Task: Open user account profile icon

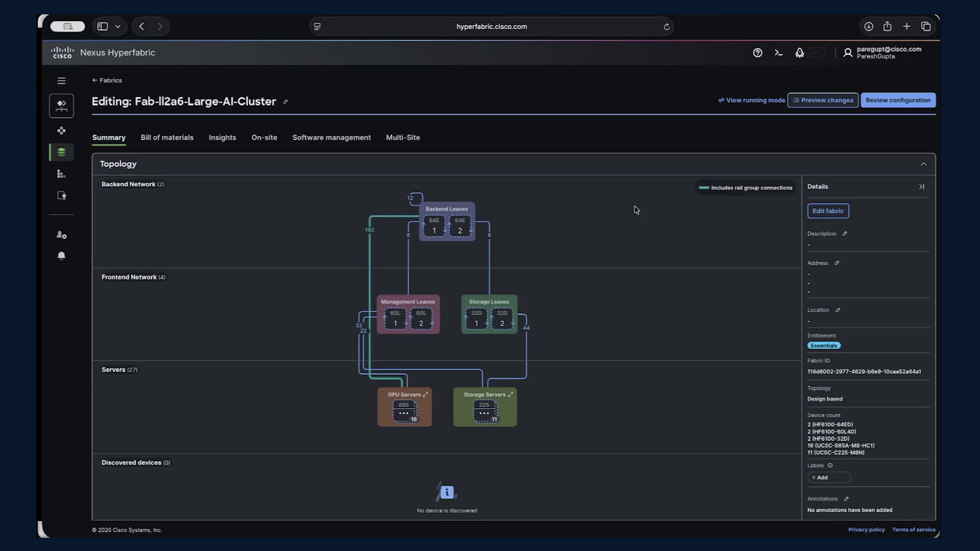Action: (848, 53)
